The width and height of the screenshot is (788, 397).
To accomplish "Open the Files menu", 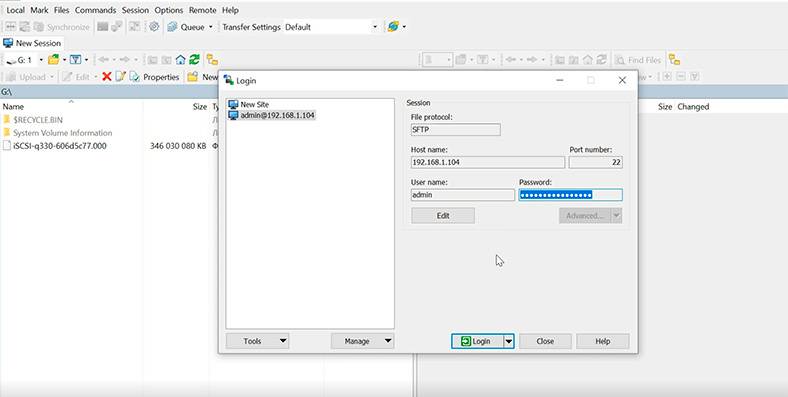I will click(62, 10).
